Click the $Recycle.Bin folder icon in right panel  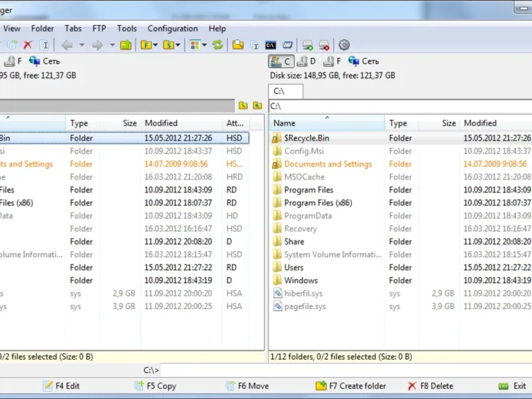pos(277,138)
